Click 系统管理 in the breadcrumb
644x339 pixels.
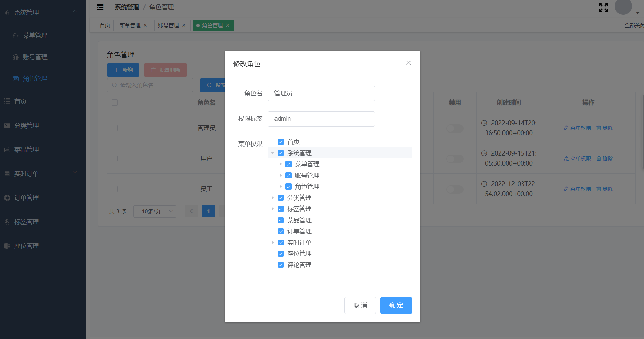tap(127, 7)
